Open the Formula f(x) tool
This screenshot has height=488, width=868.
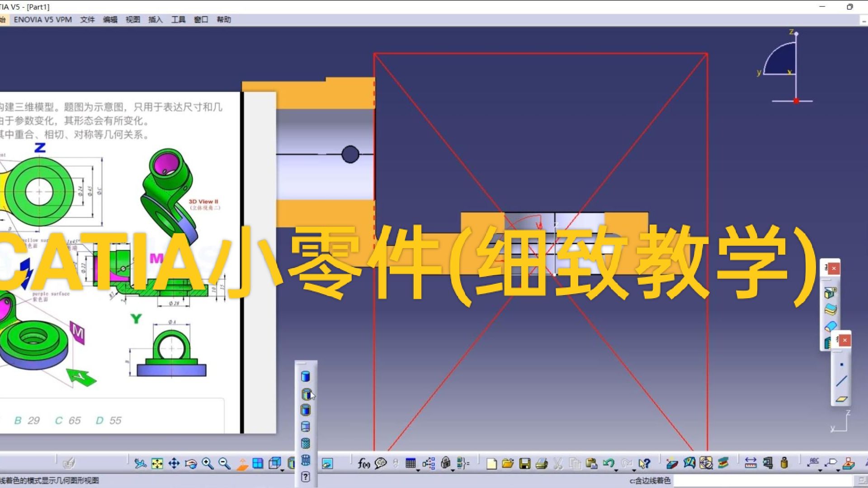(x=363, y=463)
